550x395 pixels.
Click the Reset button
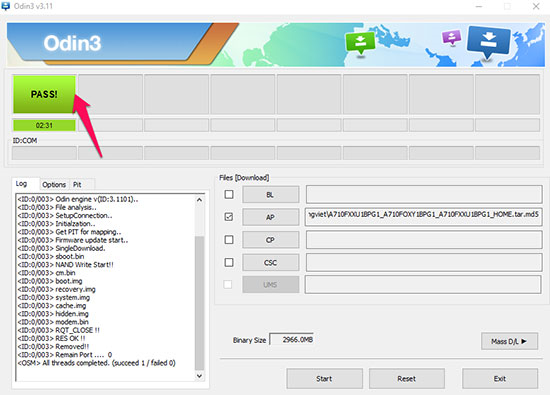click(407, 379)
